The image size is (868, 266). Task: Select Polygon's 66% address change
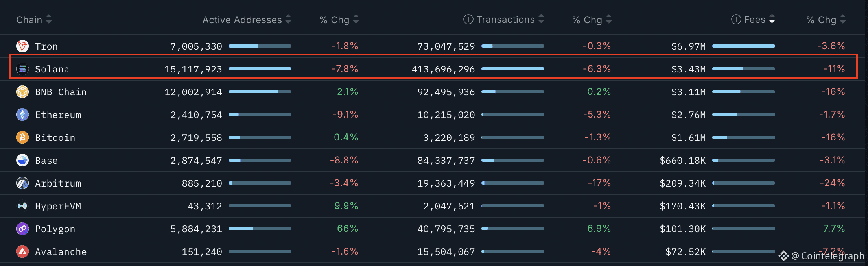point(348,229)
